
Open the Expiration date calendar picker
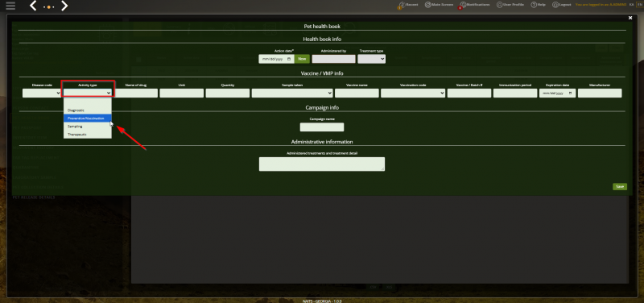(x=571, y=93)
